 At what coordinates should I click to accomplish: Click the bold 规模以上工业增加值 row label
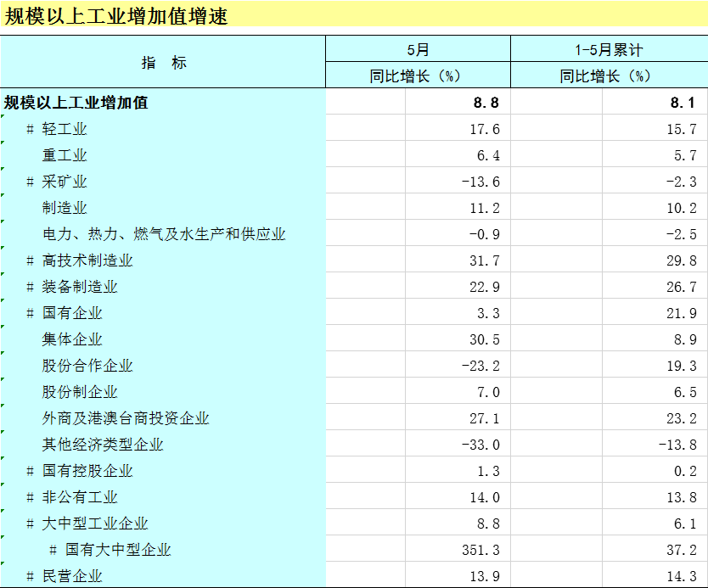[76, 103]
